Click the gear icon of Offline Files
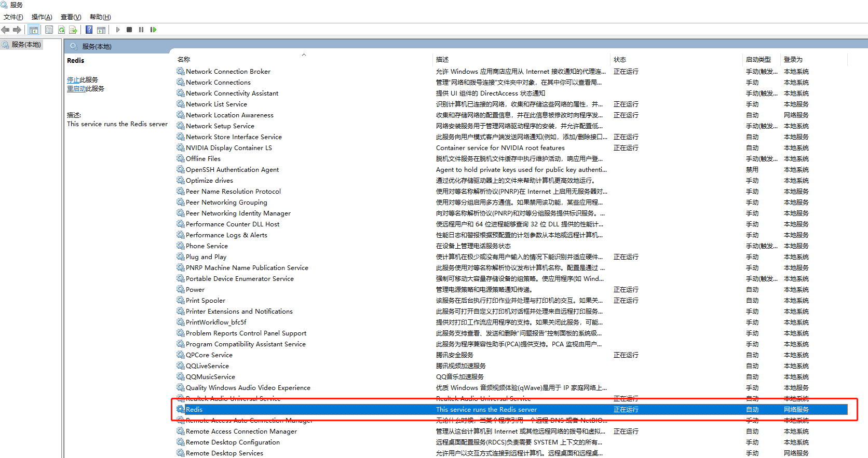Image resolution: width=868 pixels, height=458 pixels. coord(181,158)
